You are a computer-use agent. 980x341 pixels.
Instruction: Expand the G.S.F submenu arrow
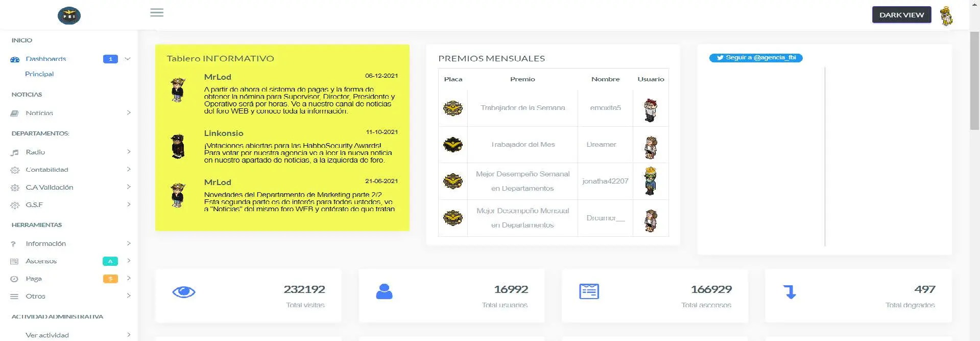tap(129, 204)
